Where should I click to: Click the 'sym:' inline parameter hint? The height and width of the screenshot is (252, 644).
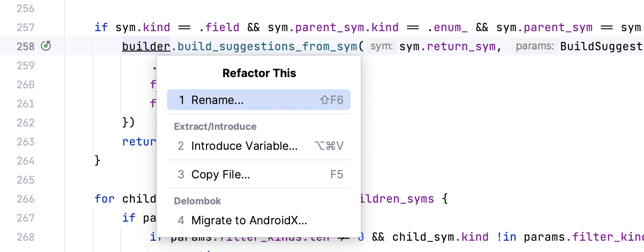382,45
